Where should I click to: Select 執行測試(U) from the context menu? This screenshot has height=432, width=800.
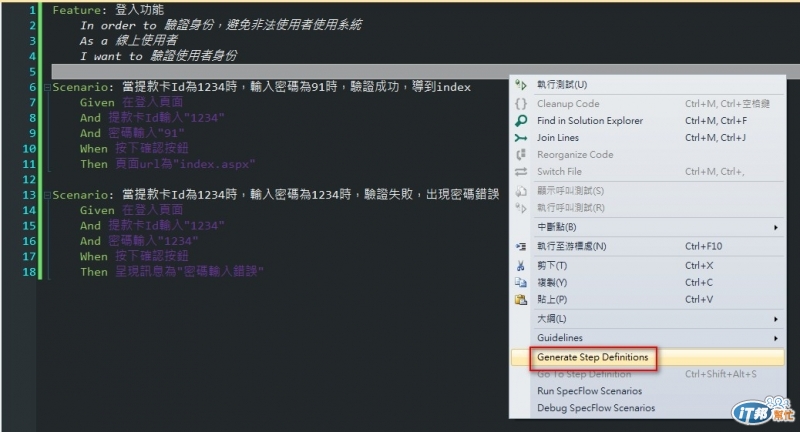[647, 85]
